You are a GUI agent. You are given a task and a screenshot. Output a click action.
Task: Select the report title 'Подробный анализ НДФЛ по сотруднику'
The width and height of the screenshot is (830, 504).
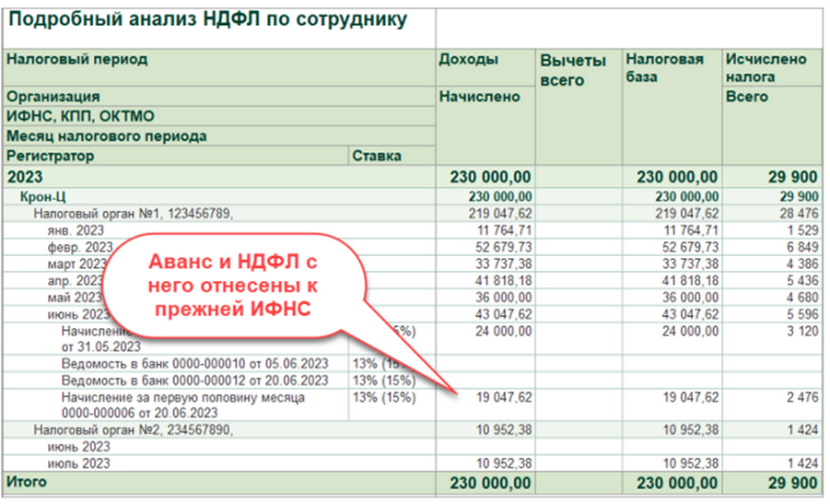tap(208, 20)
